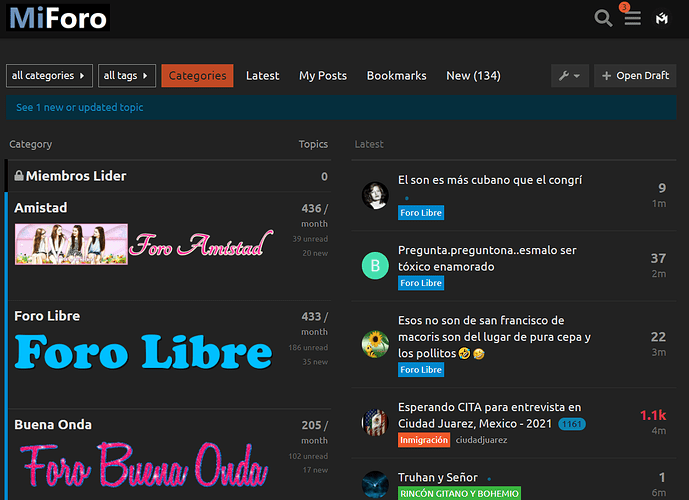Open the hamburger menu with notification badge

coord(632,18)
